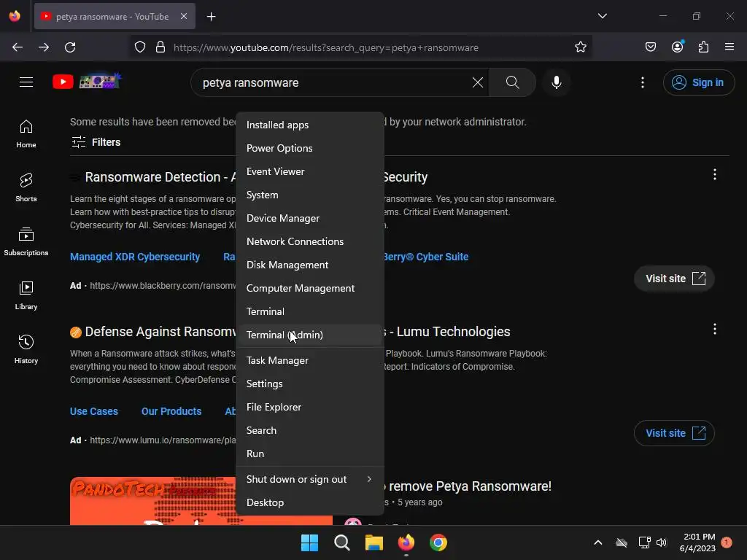Open Subscriptions in YouTube sidebar
747x560 pixels.
click(26, 241)
